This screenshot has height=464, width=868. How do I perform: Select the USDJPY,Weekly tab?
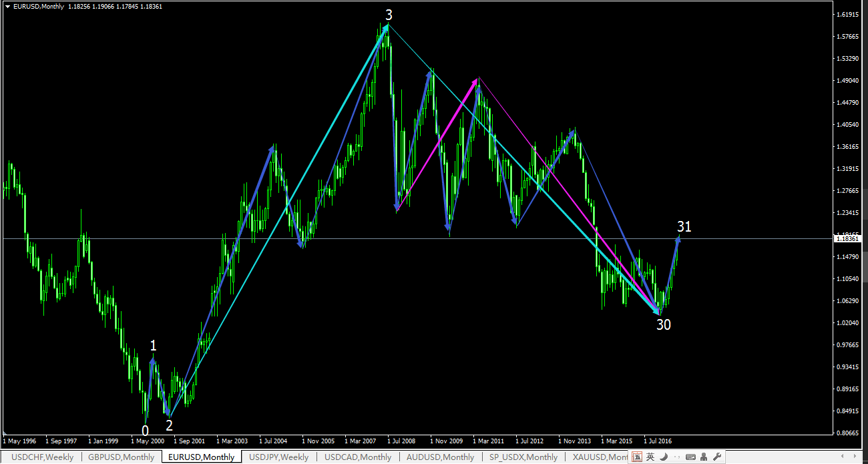pos(278,457)
